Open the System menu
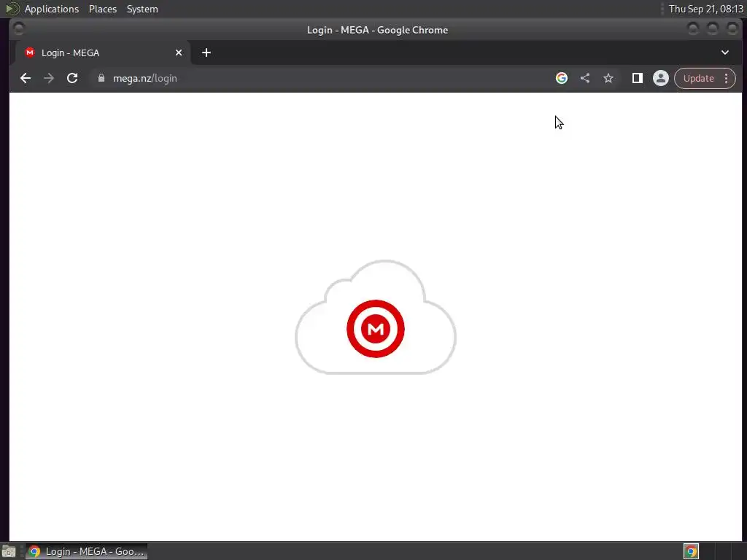 142,9
